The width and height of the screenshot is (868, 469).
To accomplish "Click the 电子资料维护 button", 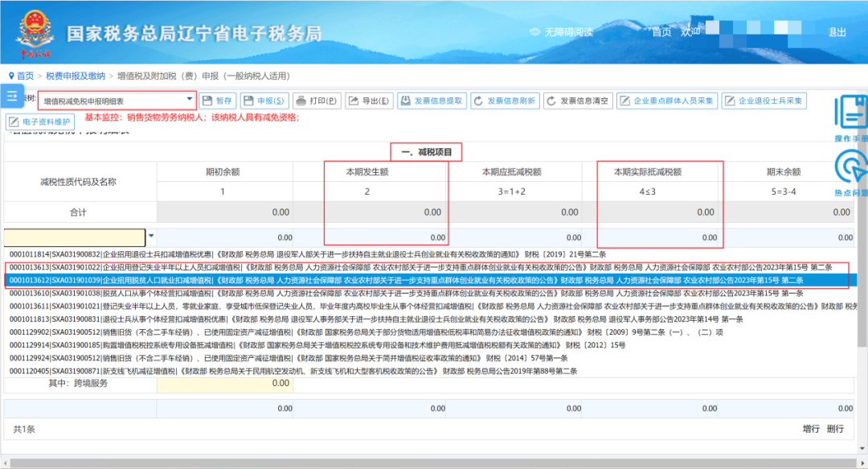I will (x=40, y=122).
